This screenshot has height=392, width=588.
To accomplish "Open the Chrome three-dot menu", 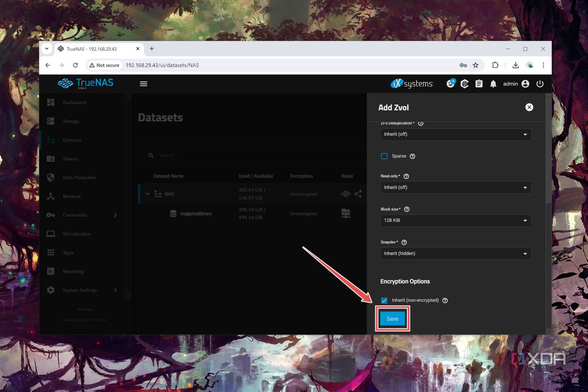I will click(x=543, y=65).
